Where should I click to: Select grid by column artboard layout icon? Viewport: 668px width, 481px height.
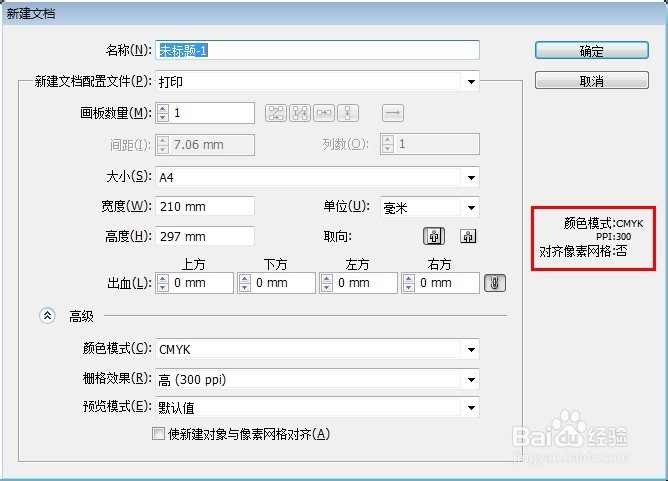point(300,113)
